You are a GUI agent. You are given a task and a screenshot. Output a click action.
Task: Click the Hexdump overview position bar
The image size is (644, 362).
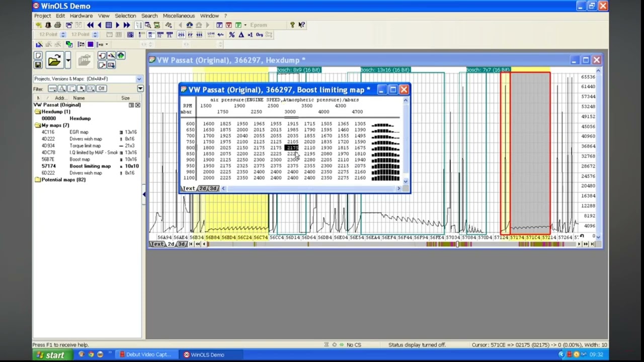pyautogui.click(x=392, y=244)
